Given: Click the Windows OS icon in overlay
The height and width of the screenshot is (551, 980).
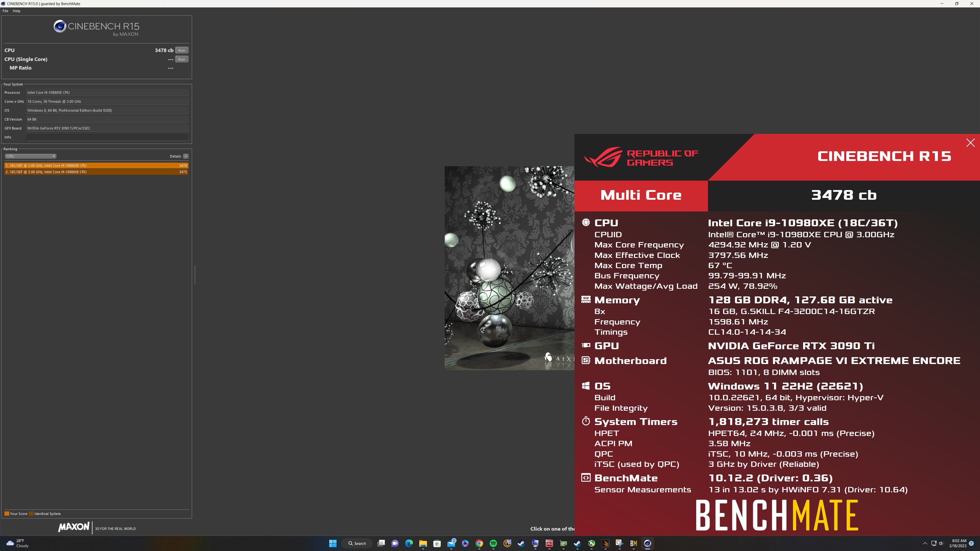Looking at the screenshot, I should click(x=586, y=386).
